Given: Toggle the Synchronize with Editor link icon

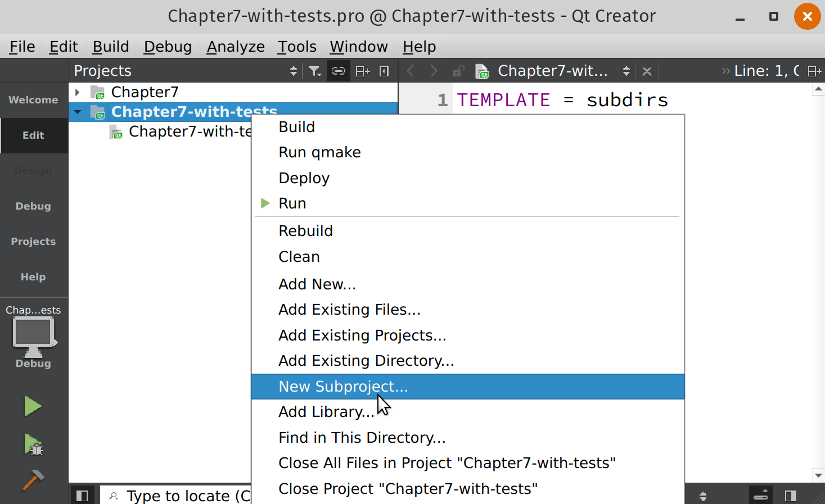Looking at the screenshot, I should click(x=338, y=71).
